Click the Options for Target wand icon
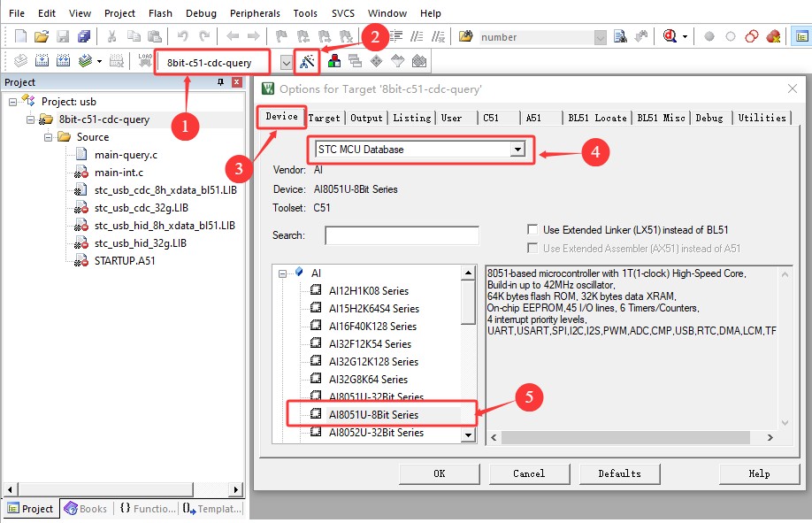This screenshot has height=523, width=812. 307,61
